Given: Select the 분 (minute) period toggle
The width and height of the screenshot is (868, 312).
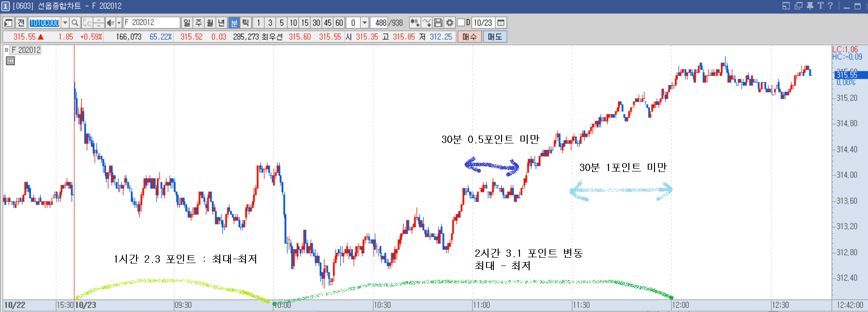Looking at the screenshot, I should tap(234, 23).
